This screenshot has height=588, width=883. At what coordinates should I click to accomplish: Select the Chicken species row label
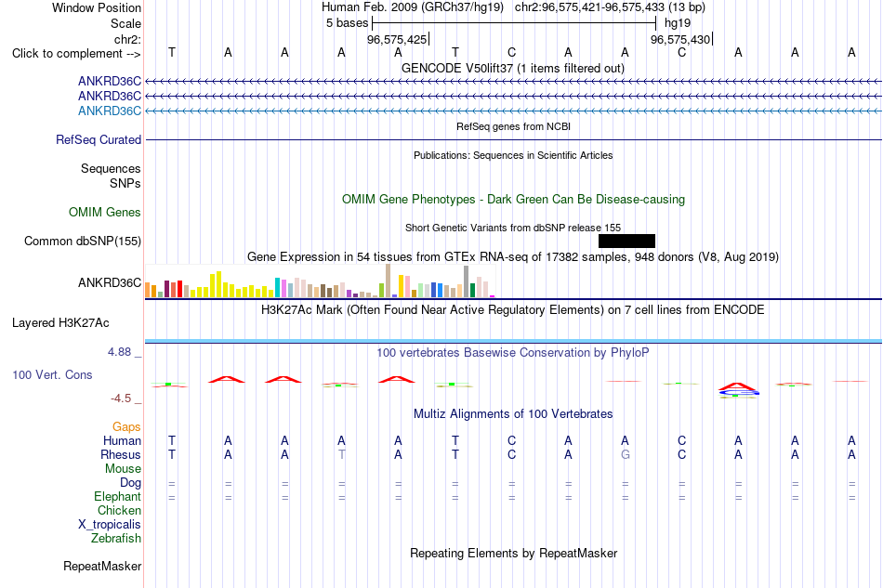click(x=119, y=510)
